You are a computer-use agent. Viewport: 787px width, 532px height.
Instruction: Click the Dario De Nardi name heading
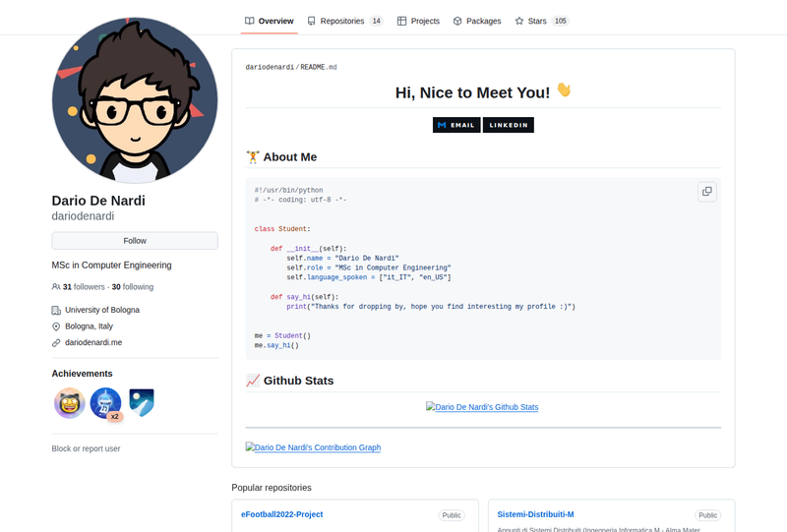98,201
